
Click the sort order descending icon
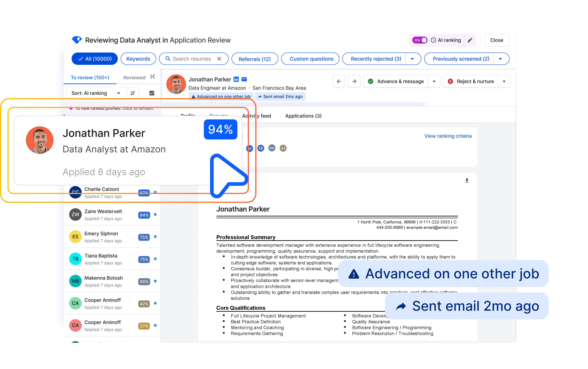132,93
